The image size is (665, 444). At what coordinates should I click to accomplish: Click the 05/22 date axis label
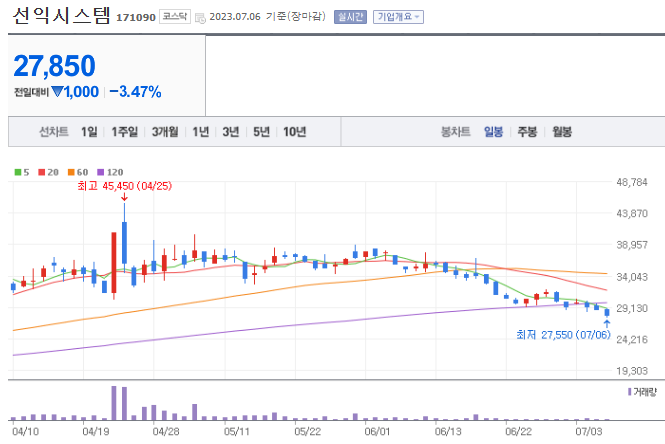pos(307,432)
